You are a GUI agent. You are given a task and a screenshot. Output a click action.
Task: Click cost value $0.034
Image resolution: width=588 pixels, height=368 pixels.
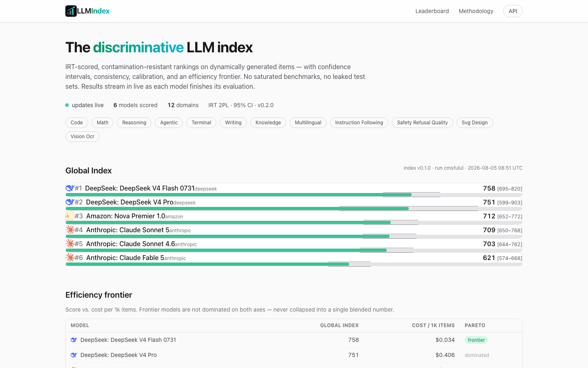[445, 340]
